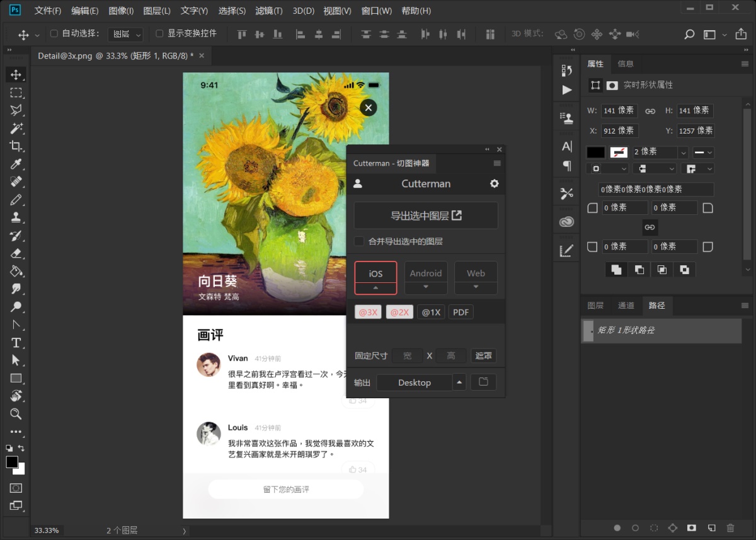Viewport: 756px width, 540px height.
Task: Select the Move tool
Action: (x=16, y=74)
